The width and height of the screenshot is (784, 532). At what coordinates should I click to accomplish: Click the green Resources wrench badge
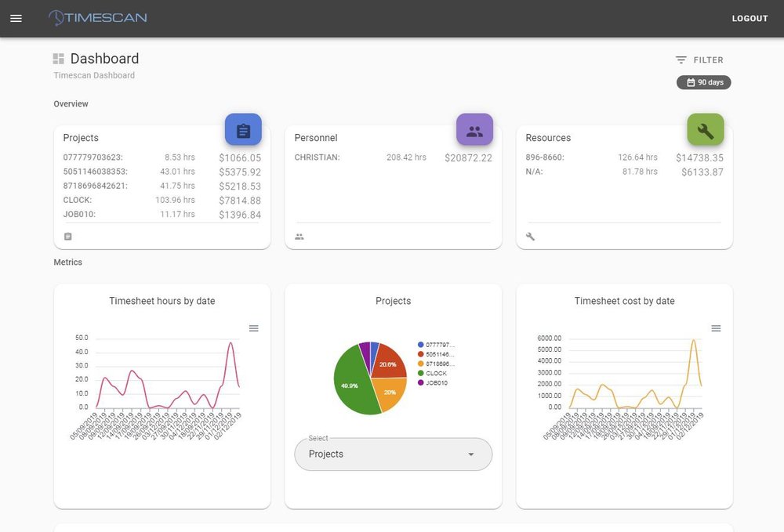tap(705, 130)
